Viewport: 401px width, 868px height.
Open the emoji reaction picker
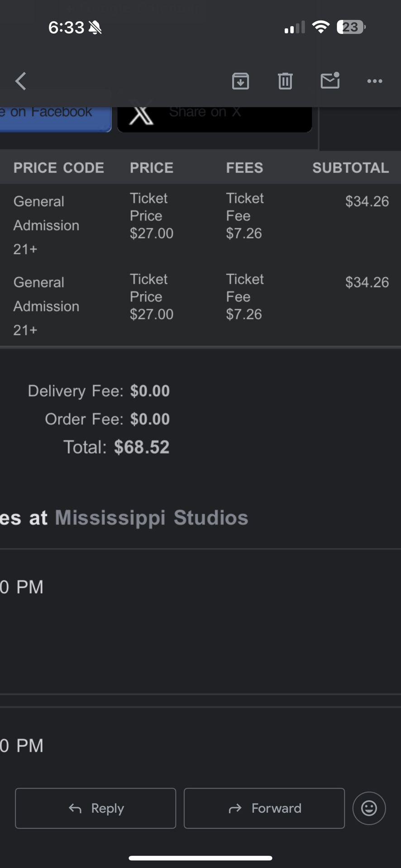point(369,808)
